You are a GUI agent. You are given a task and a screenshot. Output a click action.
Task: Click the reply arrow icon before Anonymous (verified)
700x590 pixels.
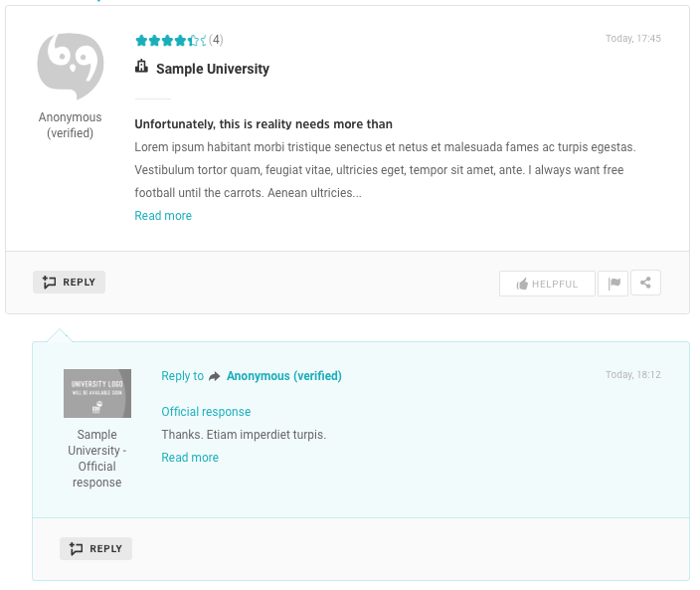pos(215,377)
